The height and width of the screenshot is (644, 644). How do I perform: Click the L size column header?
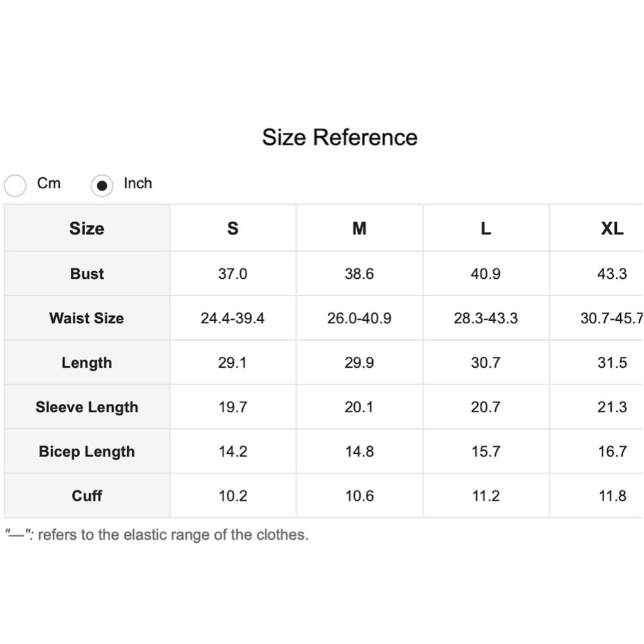click(x=486, y=229)
